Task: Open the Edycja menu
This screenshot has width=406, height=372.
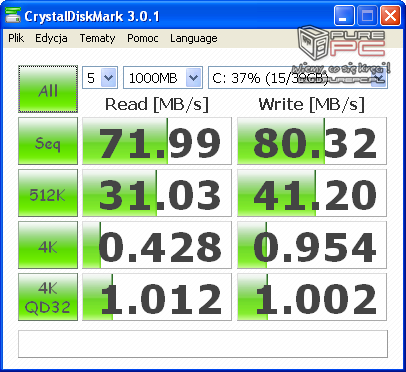Action: (51, 38)
